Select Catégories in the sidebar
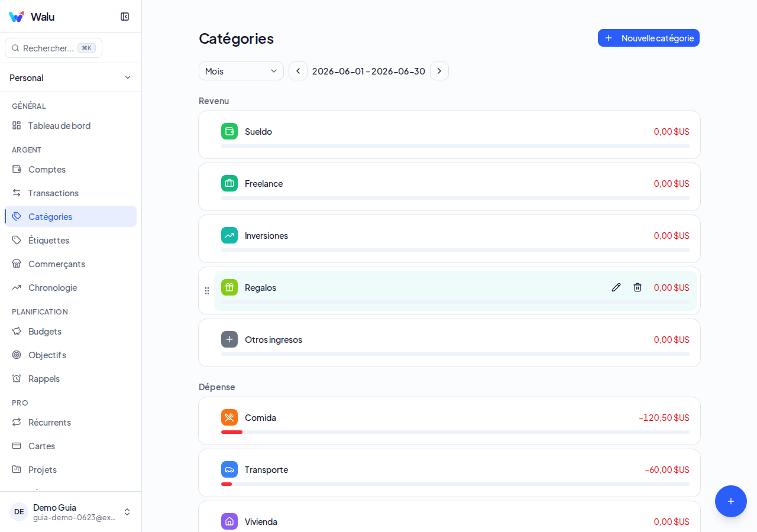The height and width of the screenshot is (532, 757). (70, 216)
